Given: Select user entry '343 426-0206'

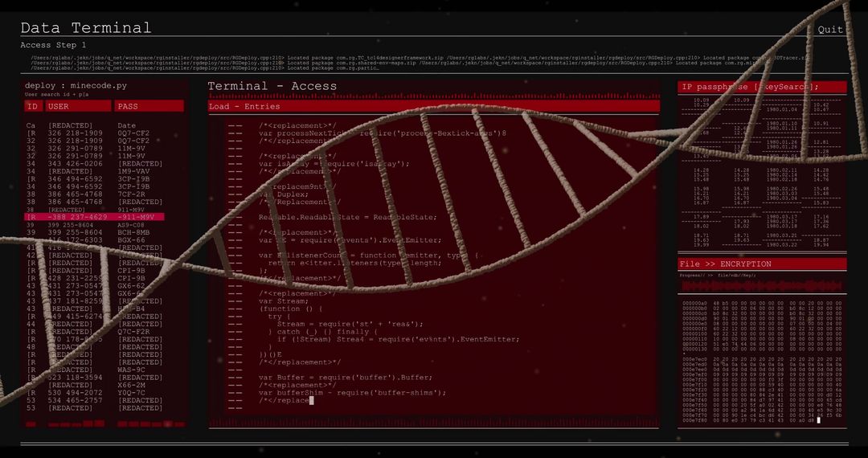Looking at the screenshot, I should 75,164.
